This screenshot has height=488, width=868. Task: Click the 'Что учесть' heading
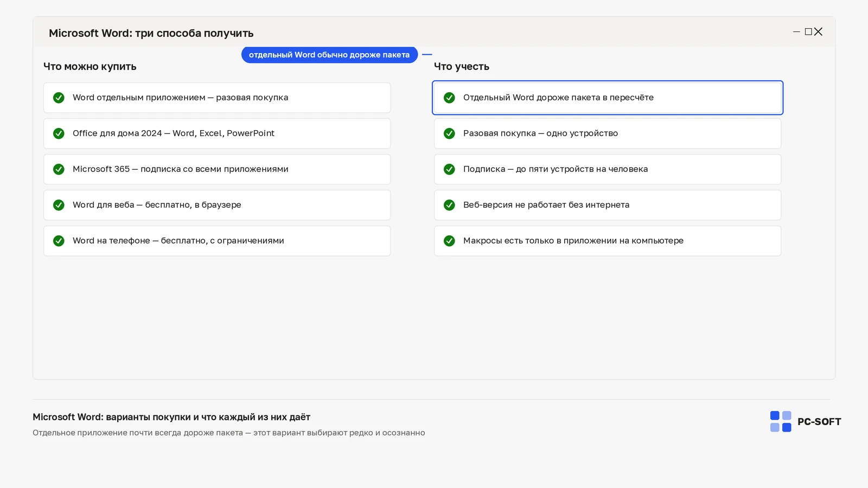(x=462, y=67)
